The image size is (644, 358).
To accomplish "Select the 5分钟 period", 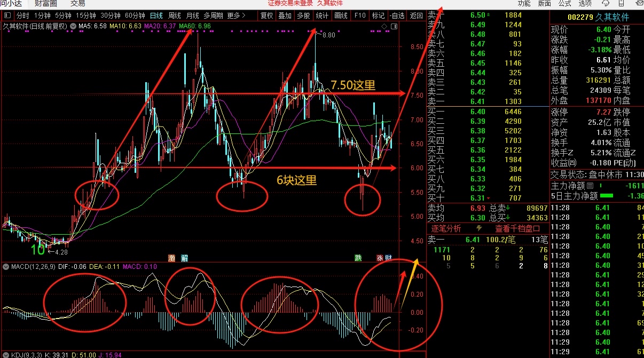I will 63,15.
